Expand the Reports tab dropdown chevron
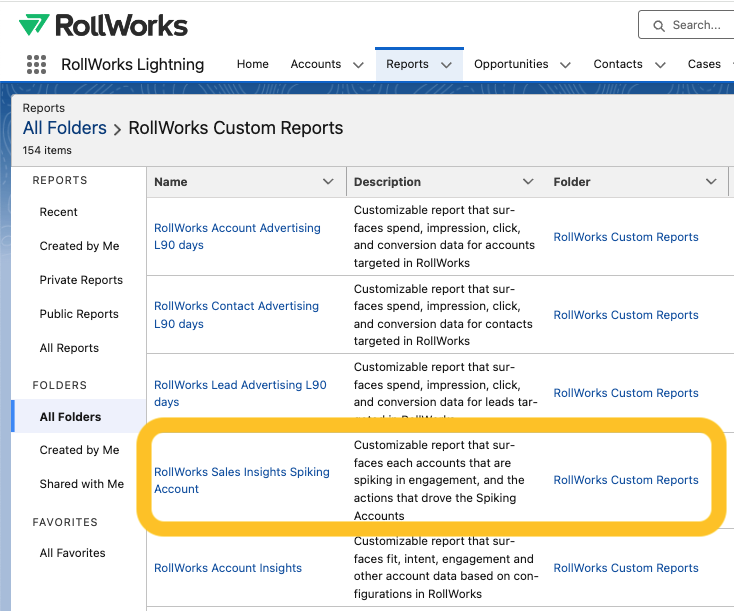Image resolution: width=734 pixels, height=611 pixels. [x=447, y=65]
